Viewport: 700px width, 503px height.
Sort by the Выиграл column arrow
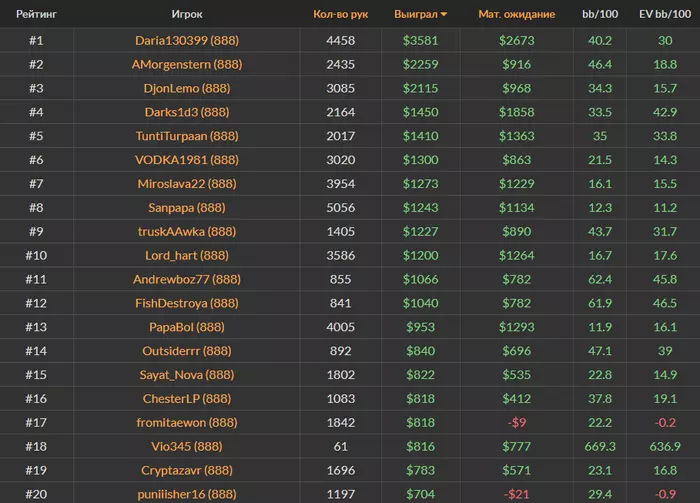pos(444,14)
